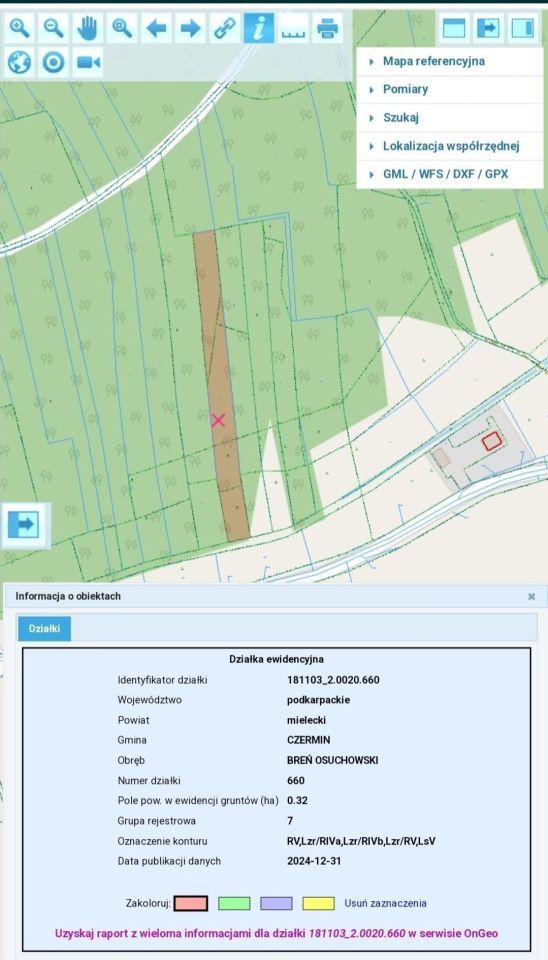Image resolution: width=548 pixels, height=960 pixels.
Task: Select the zoom out magnifier tool
Action: [x=54, y=28]
